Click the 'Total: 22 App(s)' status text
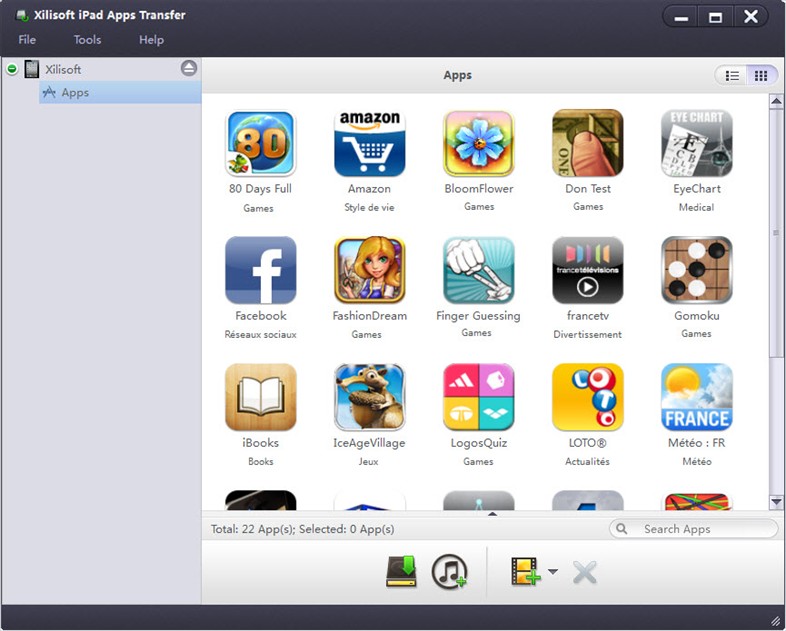The image size is (786, 631). pos(253,529)
